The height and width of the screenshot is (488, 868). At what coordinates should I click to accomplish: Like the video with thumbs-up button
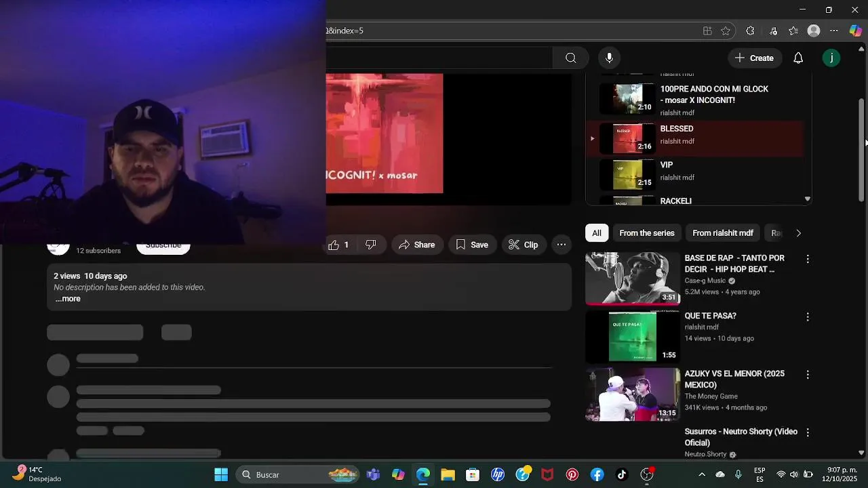(339, 245)
